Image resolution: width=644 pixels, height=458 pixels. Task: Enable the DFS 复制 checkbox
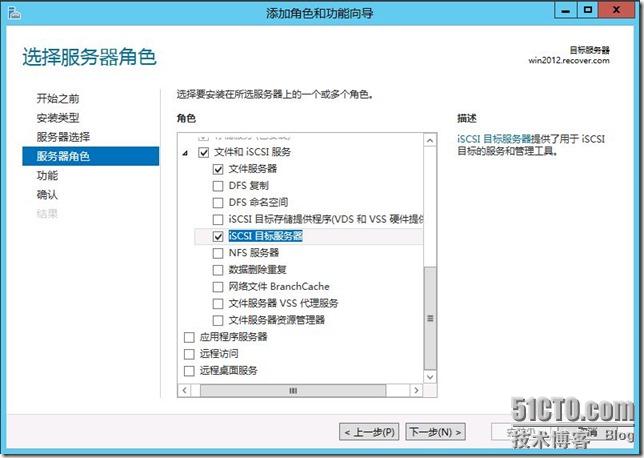[218, 186]
